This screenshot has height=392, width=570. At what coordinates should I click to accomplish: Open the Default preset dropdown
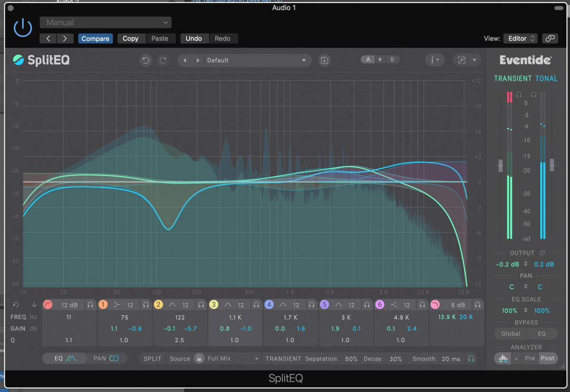[256, 60]
